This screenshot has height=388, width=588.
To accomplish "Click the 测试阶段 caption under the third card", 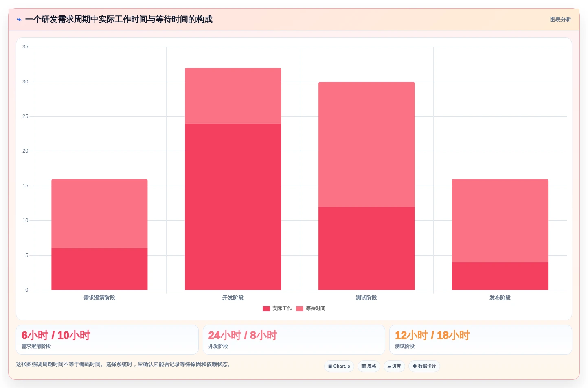I will point(405,346).
